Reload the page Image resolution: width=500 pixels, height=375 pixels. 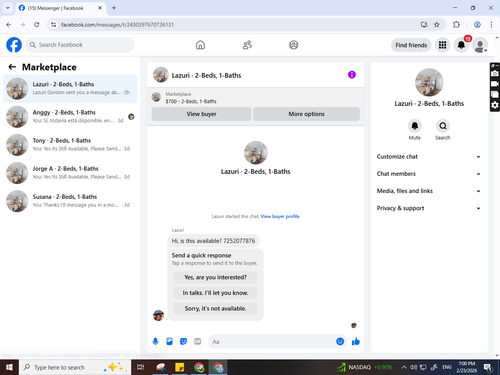tap(37, 24)
